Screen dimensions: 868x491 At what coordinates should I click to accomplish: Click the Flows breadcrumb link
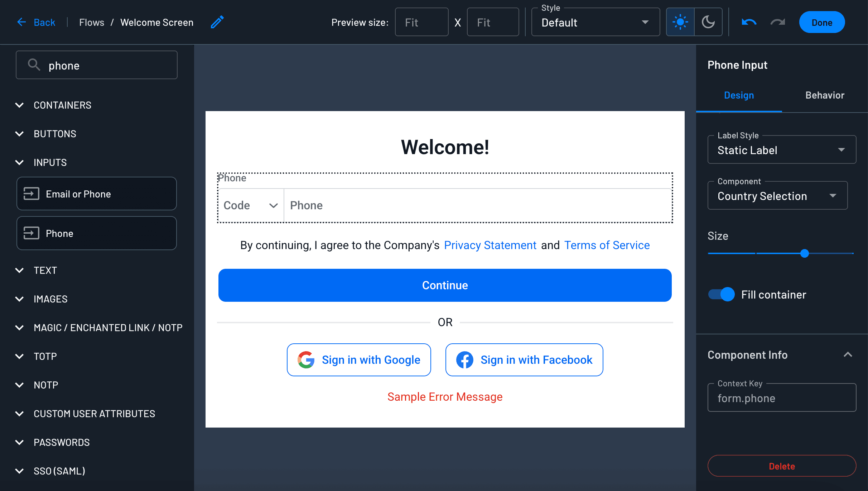[x=91, y=22]
